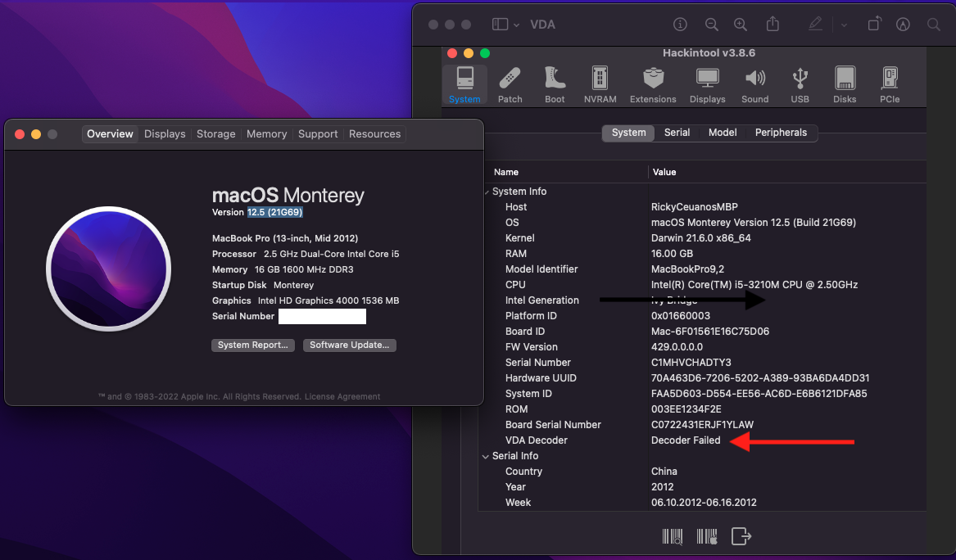The image size is (956, 560).
Task: Switch to Memory tab in About This Mac
Action: [x=266, y=134]
